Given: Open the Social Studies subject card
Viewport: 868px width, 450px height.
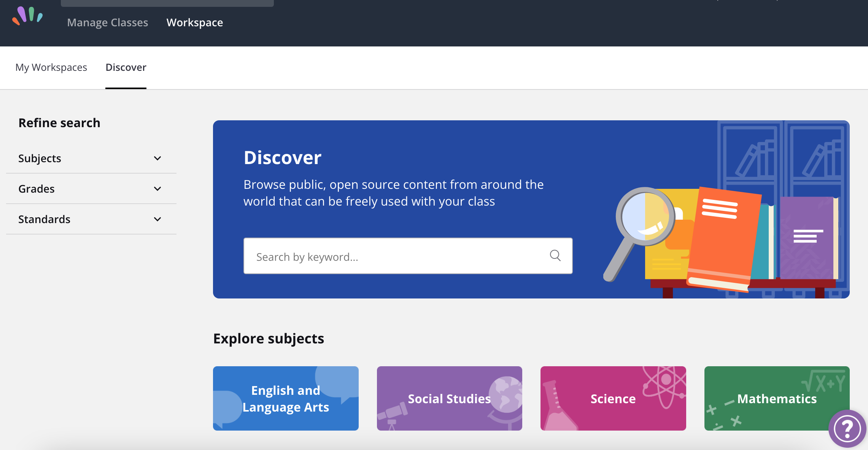Looking at the screenshot, I should pos(449,399).
